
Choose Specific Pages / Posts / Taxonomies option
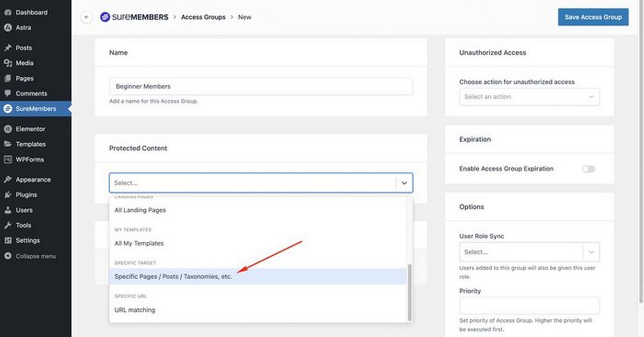(x=258, y=277)
